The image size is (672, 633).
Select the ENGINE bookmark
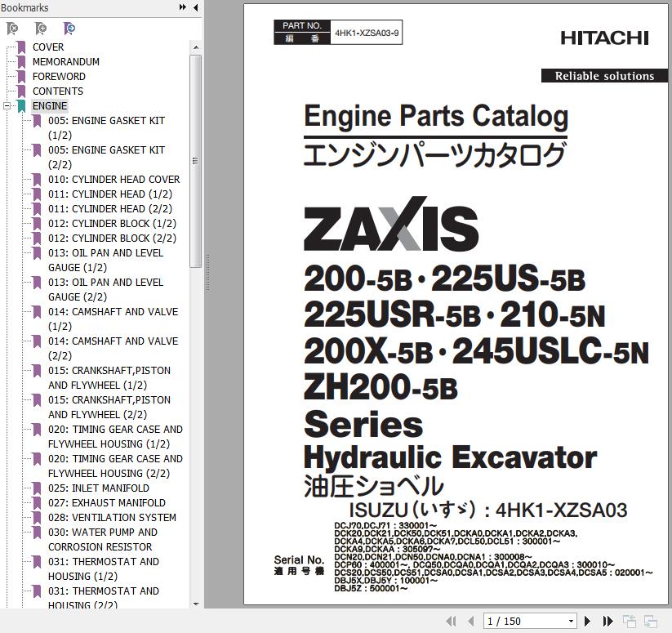(x=50, y=106)
